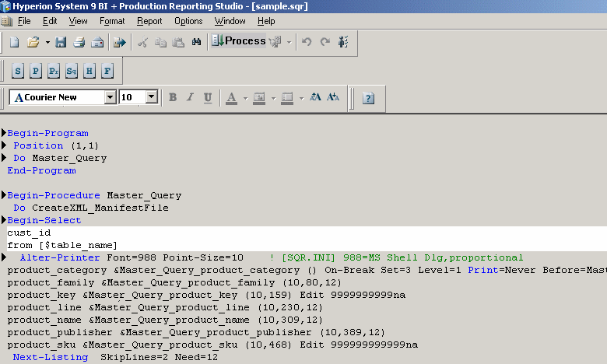Toggle Italic formatting
Viewport: 607px width, 364px height.
pos(190,97)
